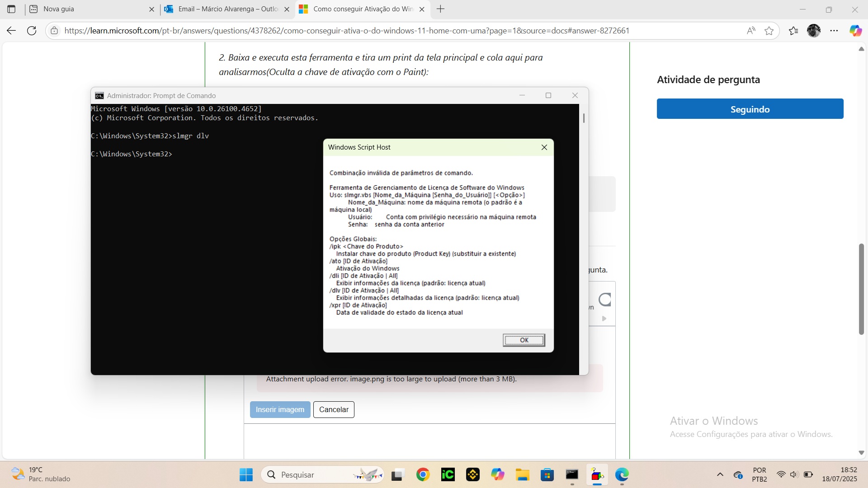This screenshot has height=488, width=868.
Task: Open the browser profile avatar
Action: point(814,31)
